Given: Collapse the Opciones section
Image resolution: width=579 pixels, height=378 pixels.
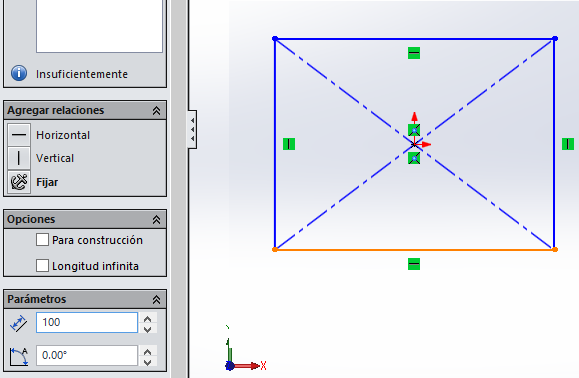Looking at the screenshot, I should (x=157, y=220).
